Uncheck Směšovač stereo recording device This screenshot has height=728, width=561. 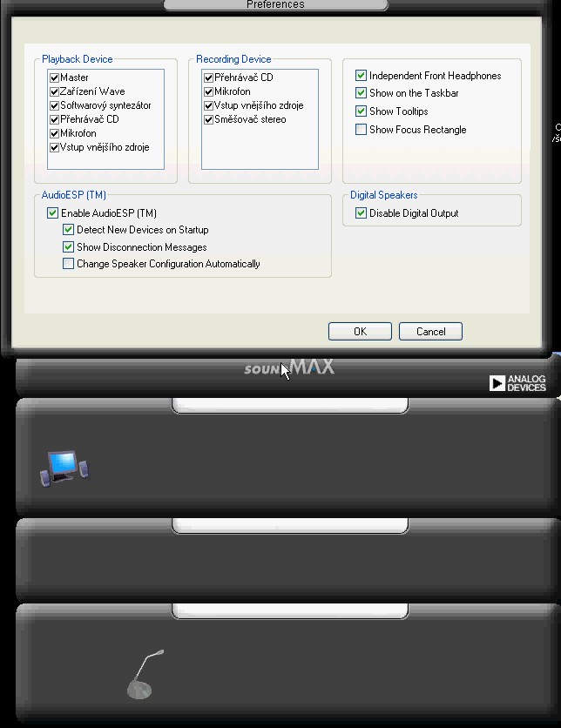(x=208, y=119)
